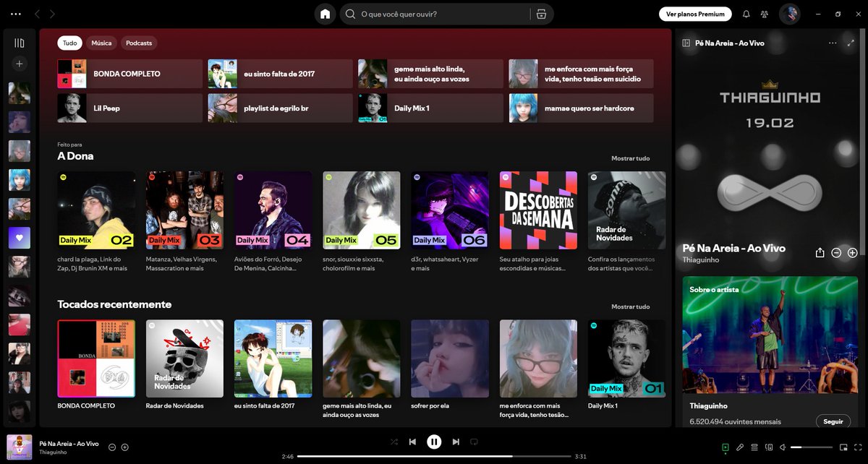Show all in Tocados recentemente section
Image resolution: width=868 pixels, height=464 pixels.
(630, 306)
